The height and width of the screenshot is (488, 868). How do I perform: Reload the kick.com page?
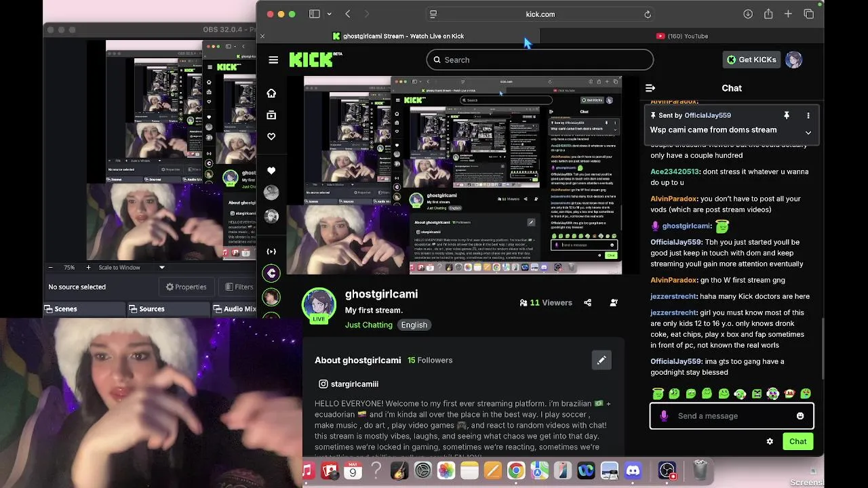click(x=648, y=14)
